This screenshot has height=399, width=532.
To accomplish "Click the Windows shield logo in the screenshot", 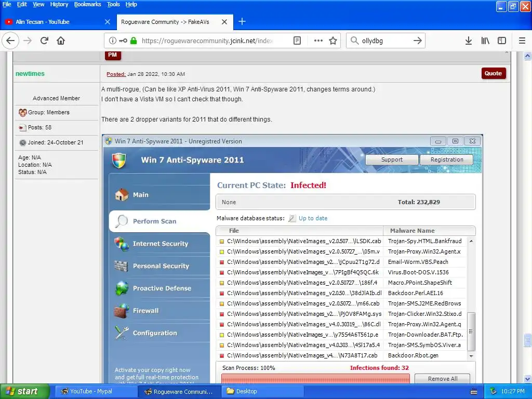I will pyautogui.click(x=119, y=161).
